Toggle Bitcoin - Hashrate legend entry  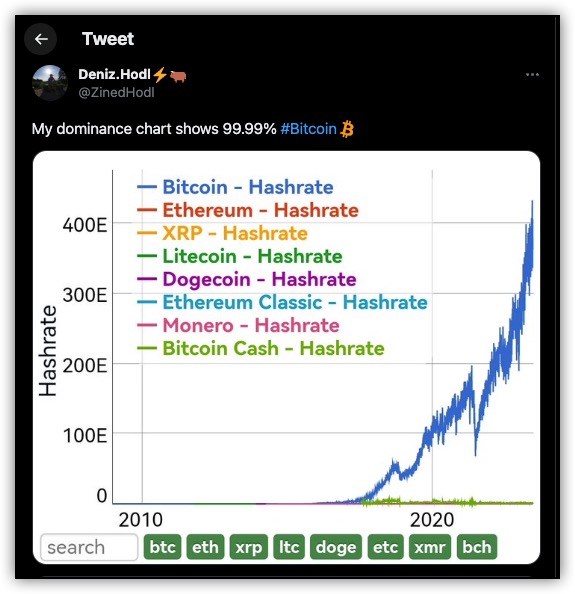(x=235, y=187)
